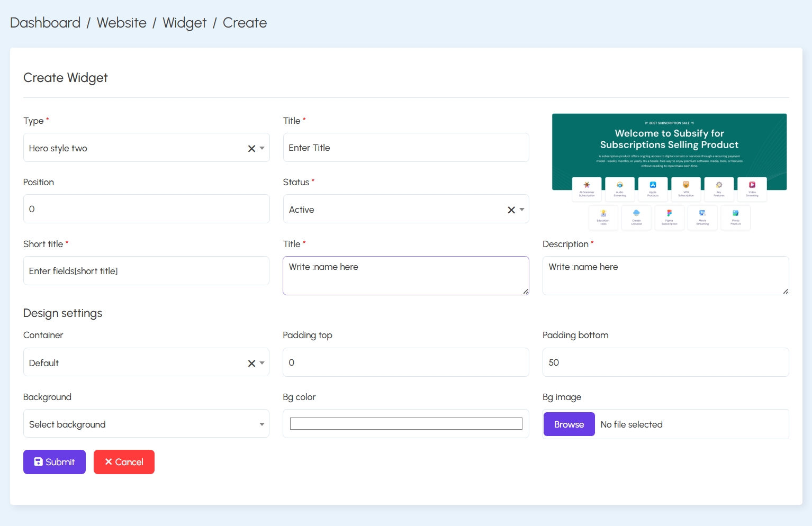Viewport: 812px width, 526px height.
Task: Grab the Description textarea resize handle
Action: coord(786,292)
